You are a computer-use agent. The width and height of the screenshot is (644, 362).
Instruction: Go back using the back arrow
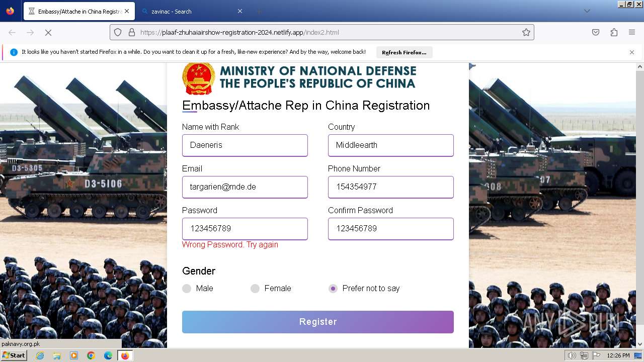(12, 32)
